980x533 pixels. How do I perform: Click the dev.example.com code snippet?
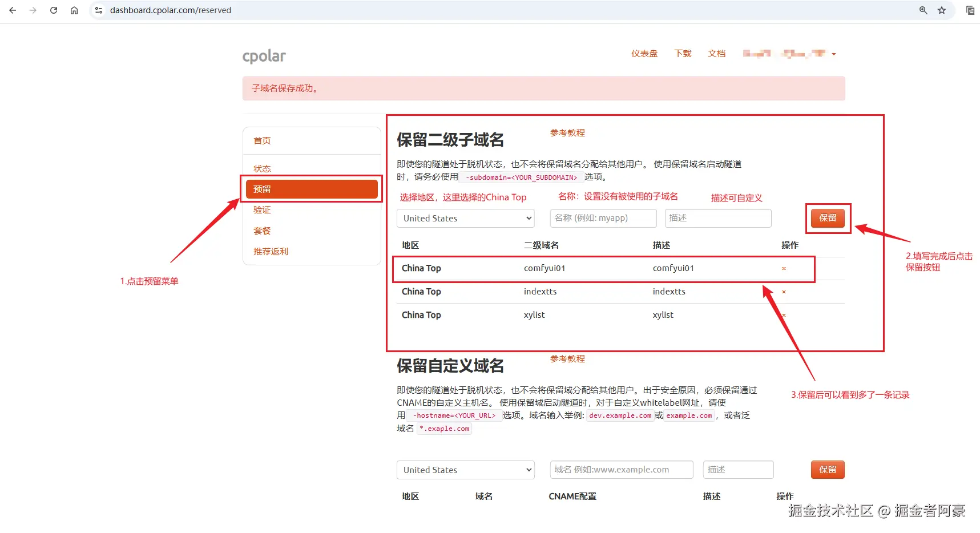[620, 415]
